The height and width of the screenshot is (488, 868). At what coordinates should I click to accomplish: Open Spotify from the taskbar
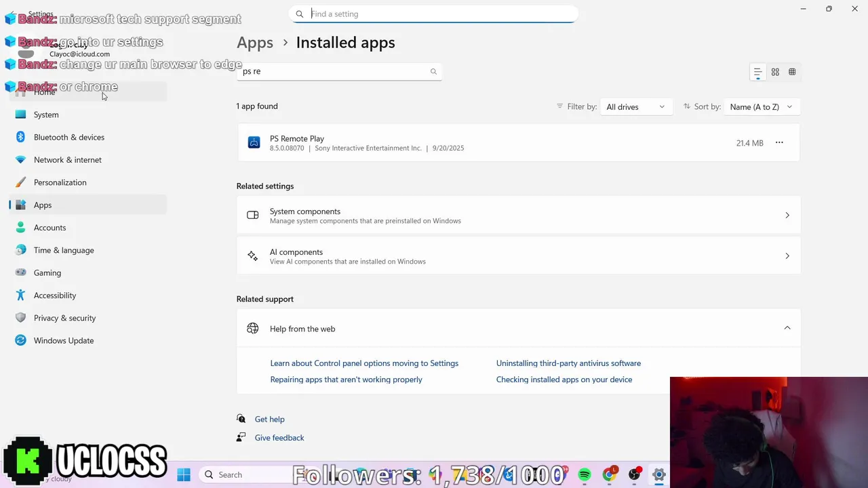click(x=585, y=474)
